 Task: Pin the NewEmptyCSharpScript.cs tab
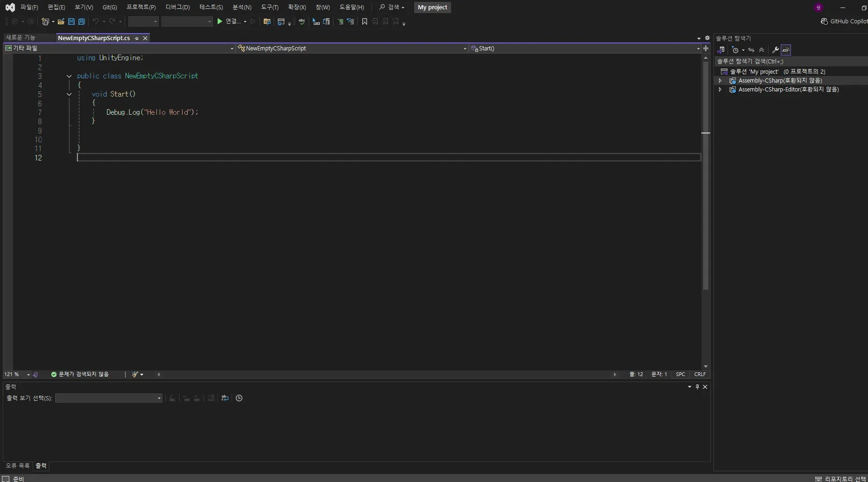[136, 38]
